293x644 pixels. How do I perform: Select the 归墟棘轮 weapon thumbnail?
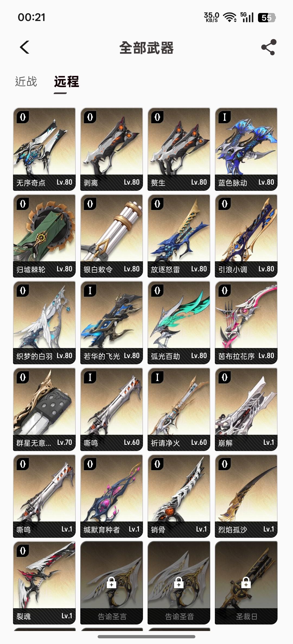[44, 236]
